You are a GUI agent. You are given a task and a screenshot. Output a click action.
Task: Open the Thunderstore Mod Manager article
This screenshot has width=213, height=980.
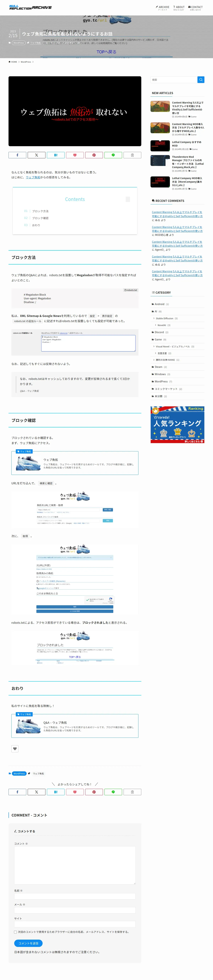177,164
